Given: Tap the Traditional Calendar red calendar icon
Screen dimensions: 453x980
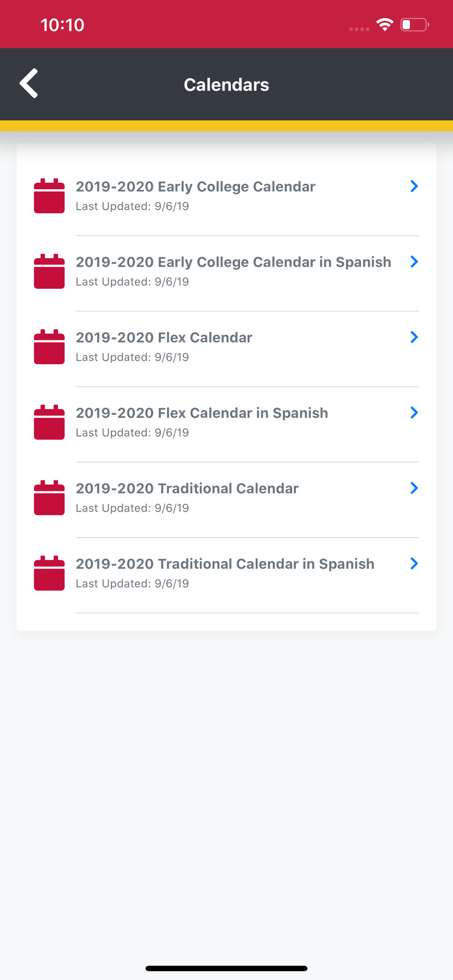Looking at the screenshot, I should 49,497.
